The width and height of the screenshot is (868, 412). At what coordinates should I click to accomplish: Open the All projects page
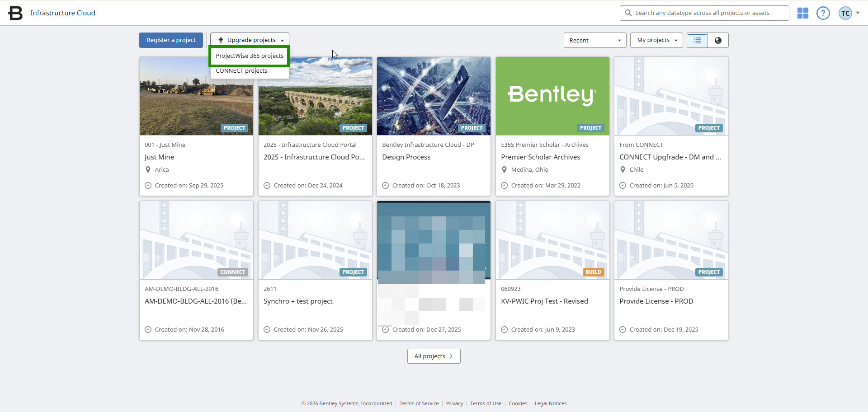coord(434,356)
